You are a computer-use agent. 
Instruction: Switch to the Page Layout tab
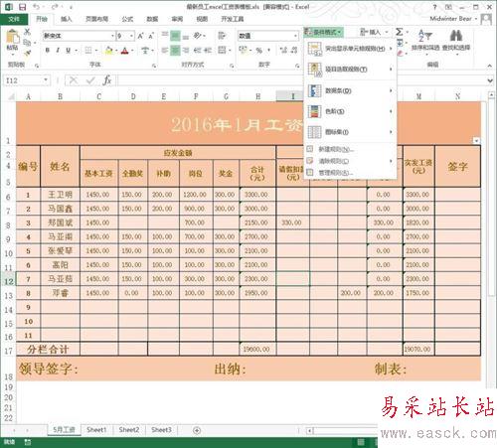tap(96, 19)
